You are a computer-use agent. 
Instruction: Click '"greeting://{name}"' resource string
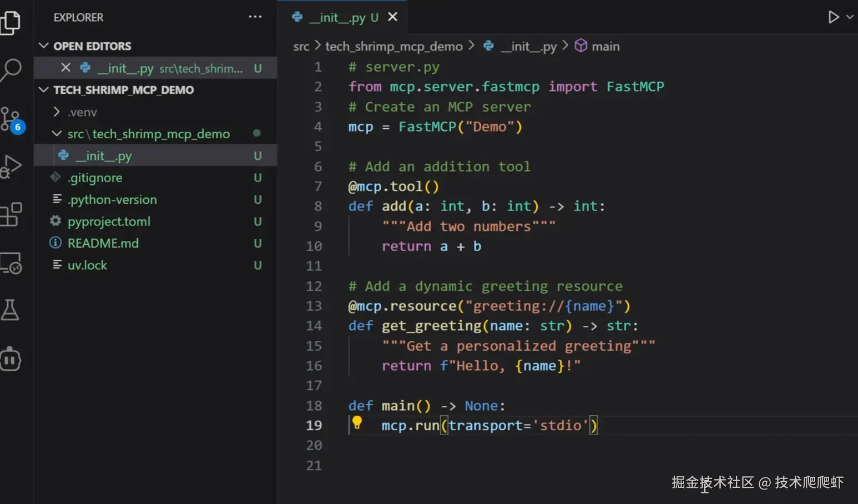(544, 306)
